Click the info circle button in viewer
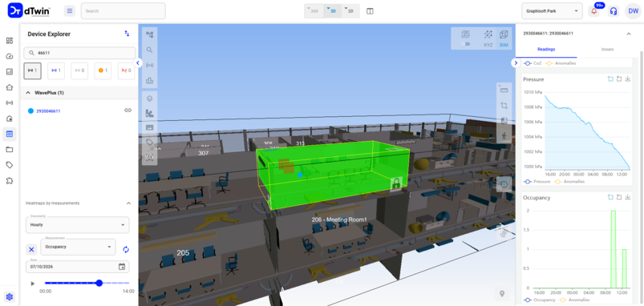Screen dimensions: 644x306 504,184
